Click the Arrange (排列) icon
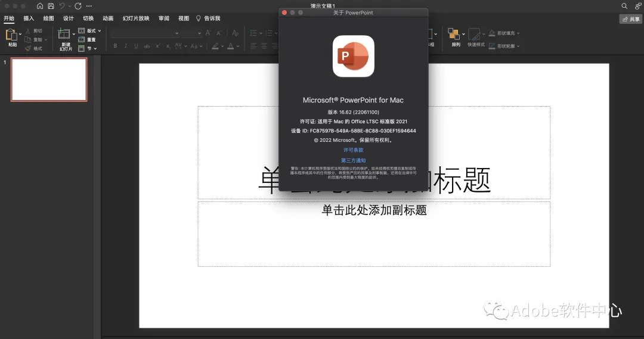The height and width of the screenshot is (339, 644). tap(453, 34)
